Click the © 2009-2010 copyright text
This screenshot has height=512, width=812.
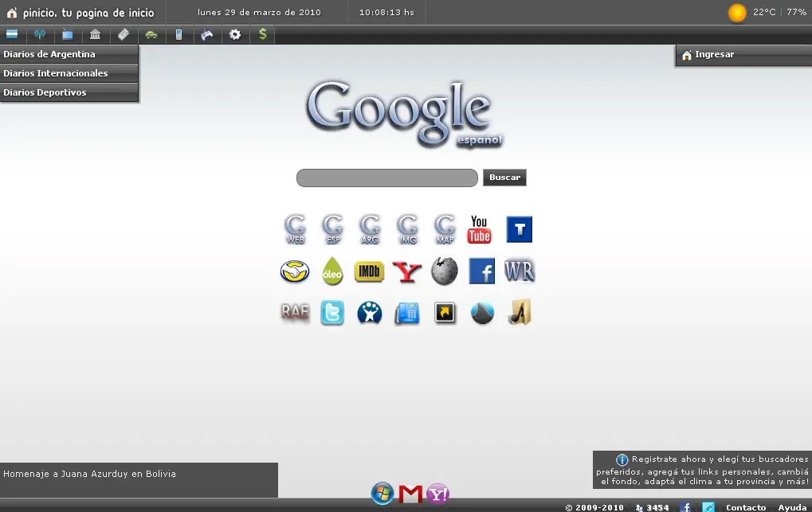point(594,508)
